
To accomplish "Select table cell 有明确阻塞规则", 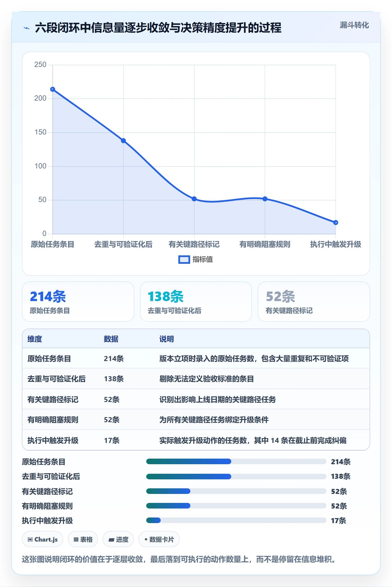I will pyautogui.click(x=53, y=420).
